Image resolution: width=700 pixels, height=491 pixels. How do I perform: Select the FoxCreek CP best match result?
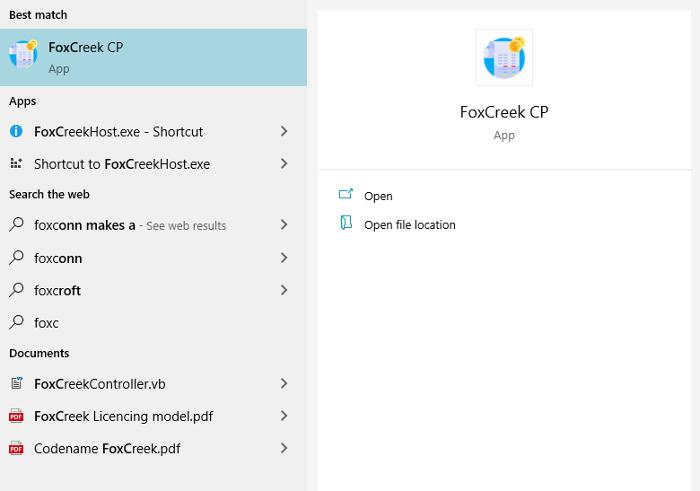[x=153, y=58]
